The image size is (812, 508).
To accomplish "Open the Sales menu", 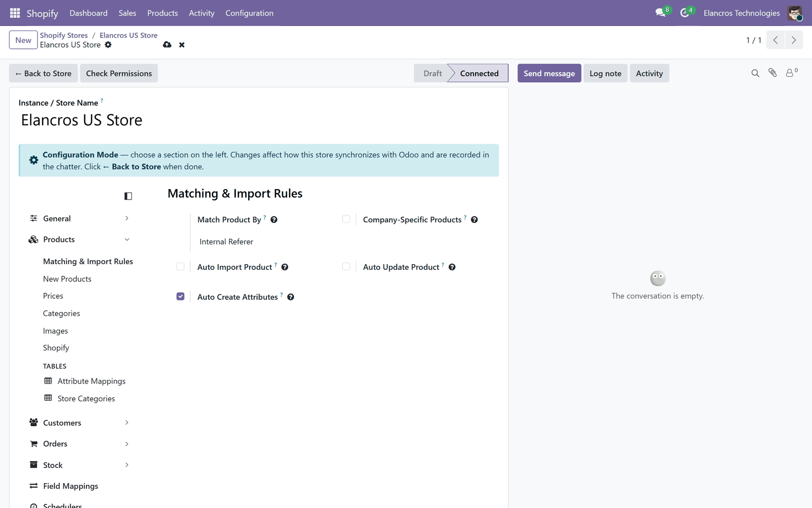I will (x=127, y=13).
